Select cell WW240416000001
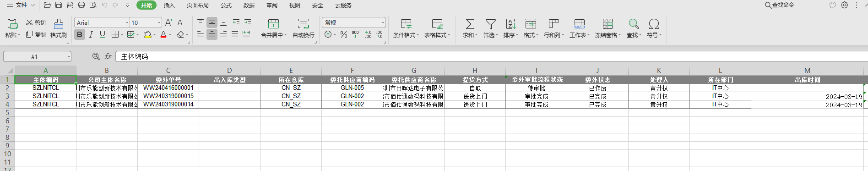868x171 pixels. [168, 88]
